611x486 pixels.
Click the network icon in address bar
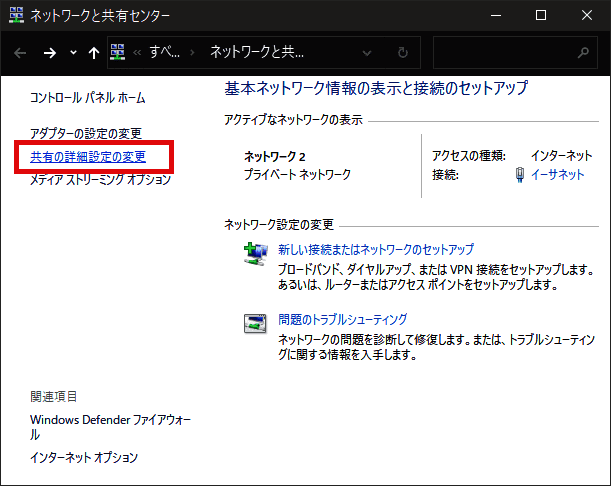pyautogui.click(x=118, y=52)
